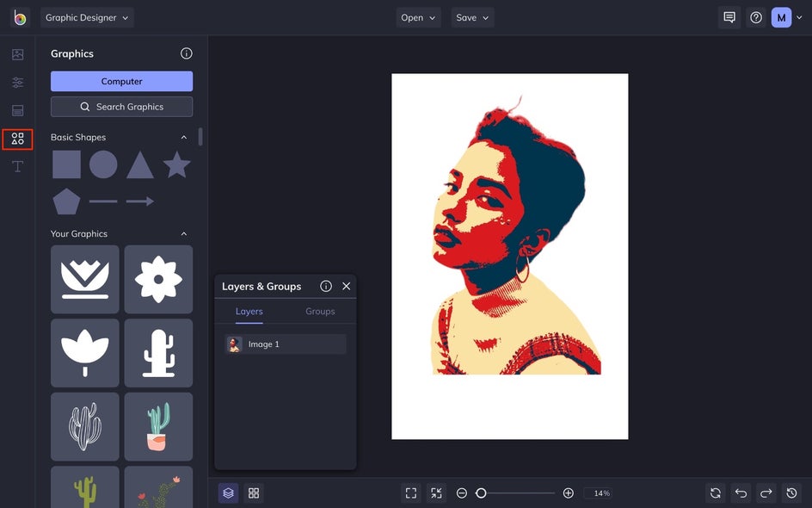Add the straight line shape
Viewport: 812px width, 508px height.
103,201
